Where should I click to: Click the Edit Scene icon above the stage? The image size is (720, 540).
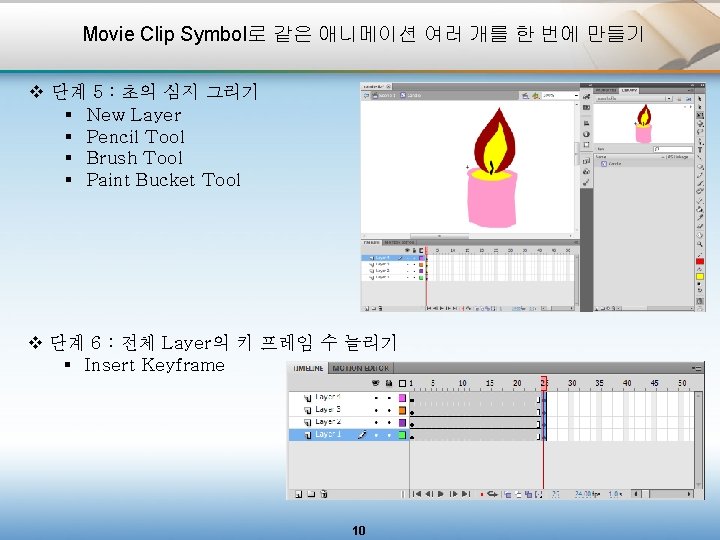pyautogui.click(x=525, y=96)
